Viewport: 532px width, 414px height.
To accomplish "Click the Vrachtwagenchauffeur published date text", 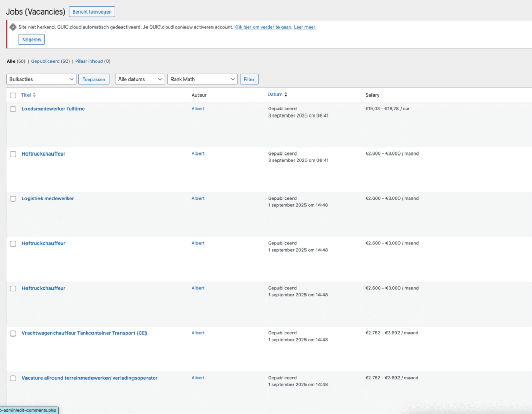I will pos(298,340).
